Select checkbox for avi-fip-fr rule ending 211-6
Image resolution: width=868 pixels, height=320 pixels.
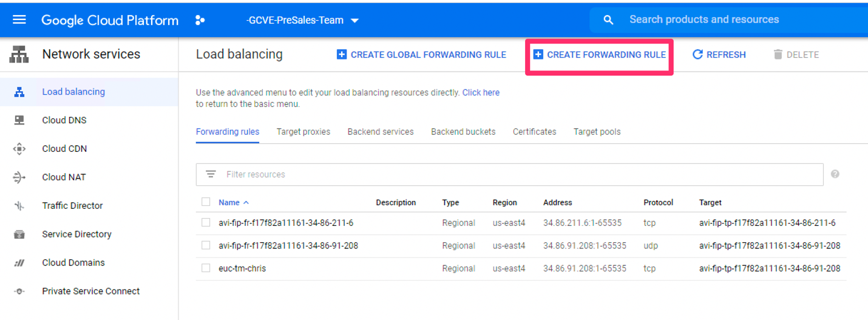[206, 223]
